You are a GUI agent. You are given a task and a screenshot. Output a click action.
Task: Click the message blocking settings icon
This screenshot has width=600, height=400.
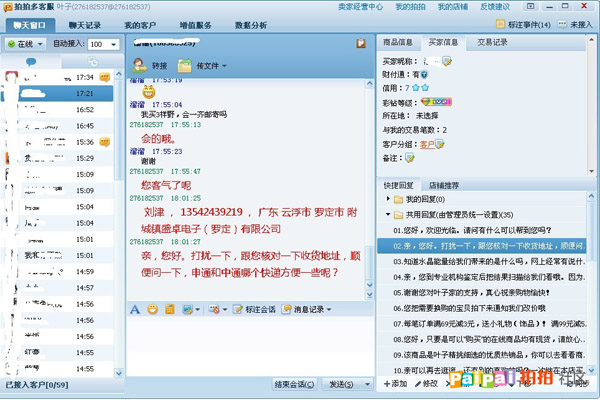pos(214,309)
